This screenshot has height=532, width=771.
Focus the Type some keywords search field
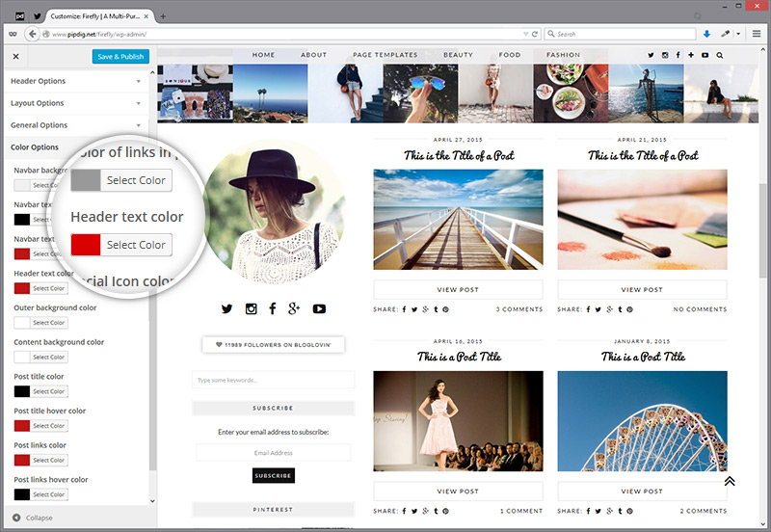(x=274, y=380)
